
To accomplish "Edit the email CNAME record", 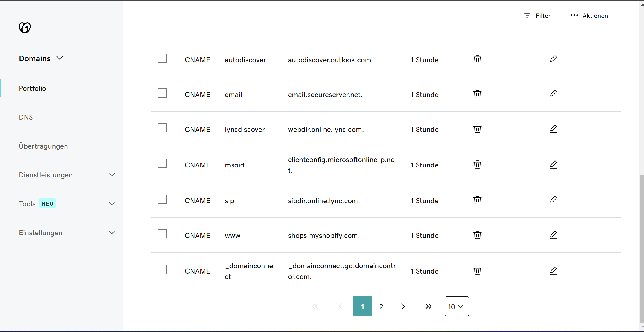I will click(553, 94).
